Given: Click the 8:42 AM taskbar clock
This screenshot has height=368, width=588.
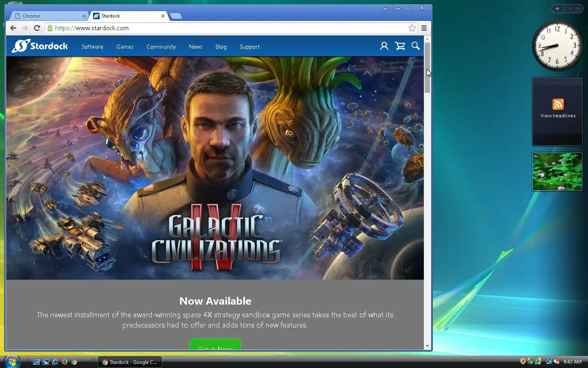Looking at the screenshot, I should click(x=572, y=362).
